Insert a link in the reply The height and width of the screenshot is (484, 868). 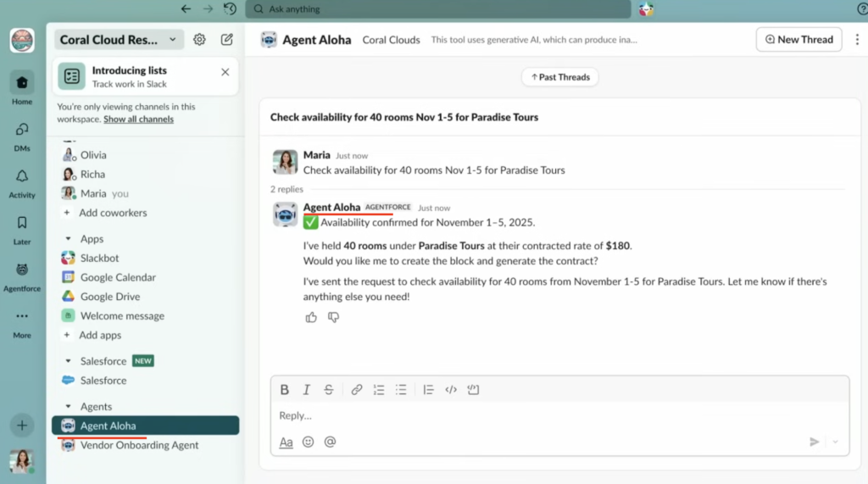(357, 390)
